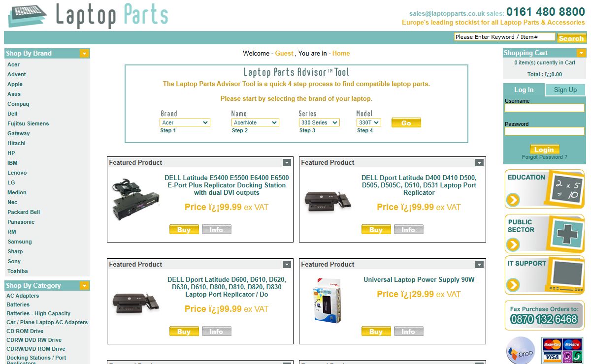Open Info for Dport D400 Port Replicator
This screenshot has width=591, height=364.
coord(408,230)
